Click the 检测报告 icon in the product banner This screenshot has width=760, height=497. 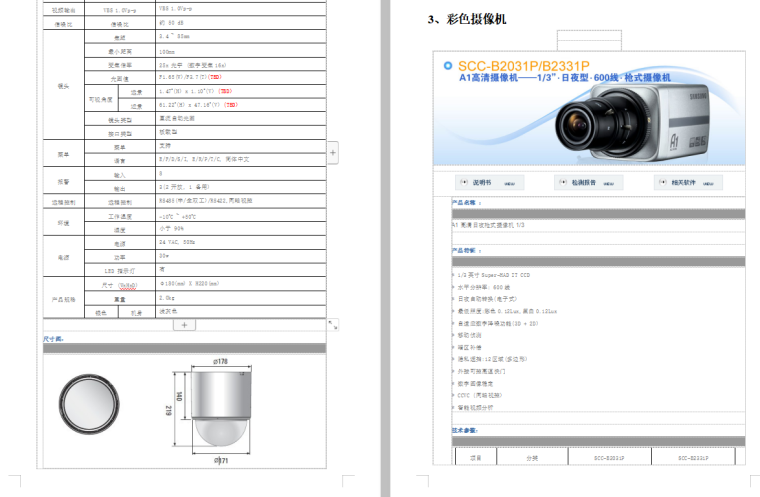[x=584, y=183]
